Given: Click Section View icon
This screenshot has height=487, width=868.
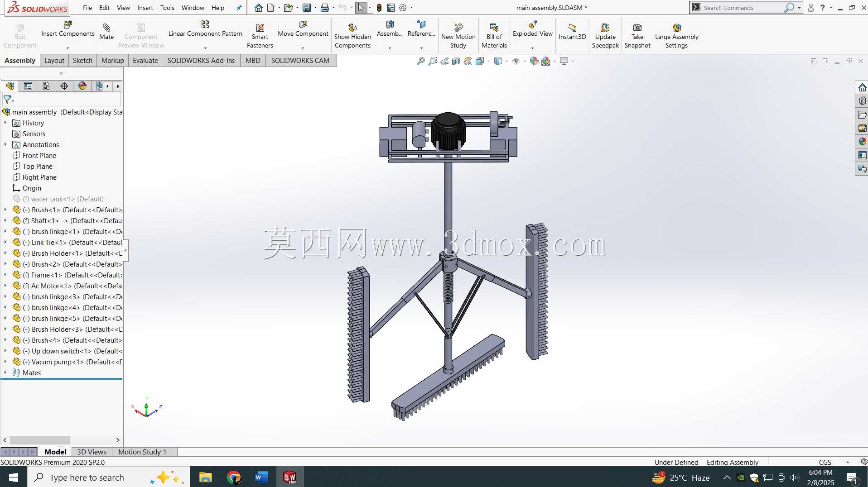Looking at the screenshot, I should 456,61.
